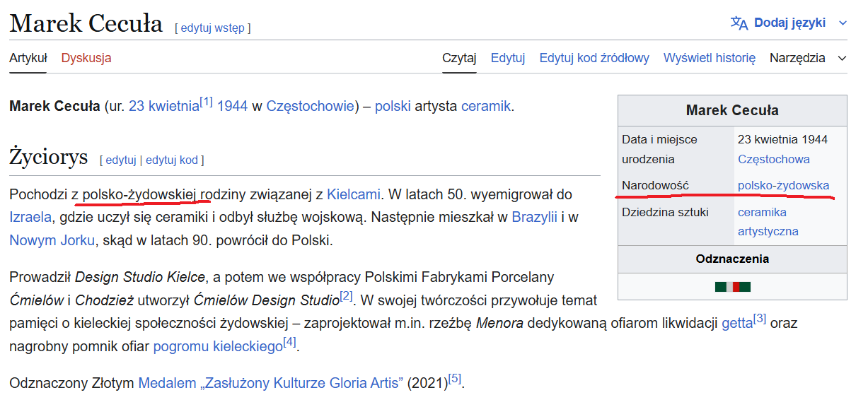Viewport: 868px width, 407px height.
Task: Click the Medalem Zasłużony Kulturze Gloria Artis link
Action: point(270,384)
